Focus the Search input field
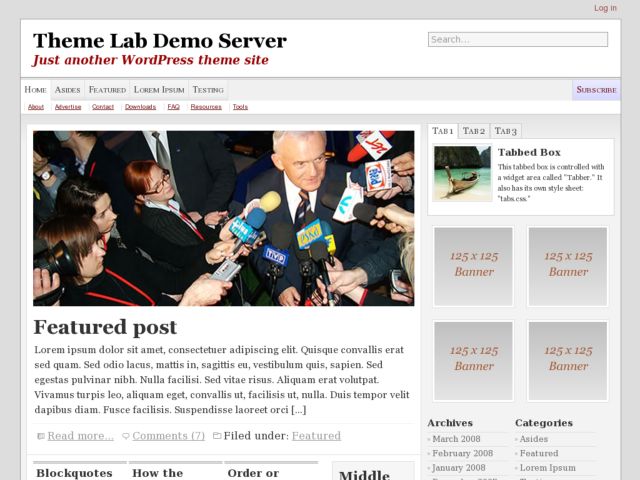 click(x=518, y=40)
